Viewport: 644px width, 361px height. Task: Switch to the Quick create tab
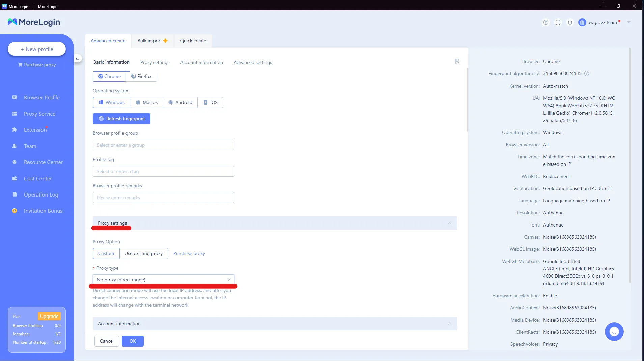click(x=193, y=41)
